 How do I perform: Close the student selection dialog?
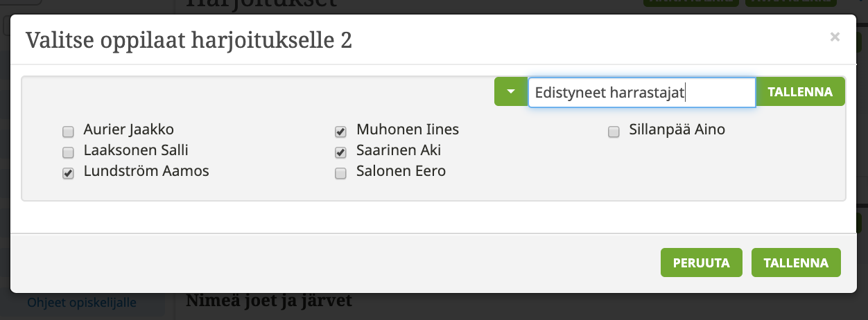[835, 37]
